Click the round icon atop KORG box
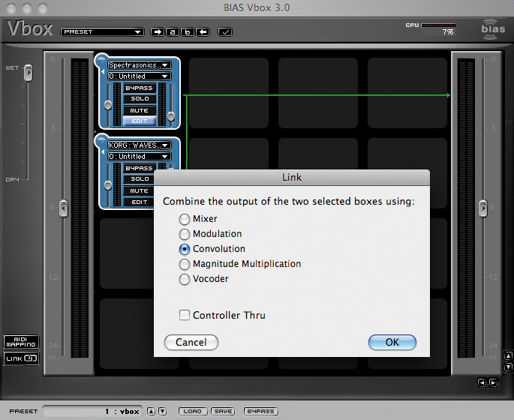This screenshot has height=420, width=514. 101,140
